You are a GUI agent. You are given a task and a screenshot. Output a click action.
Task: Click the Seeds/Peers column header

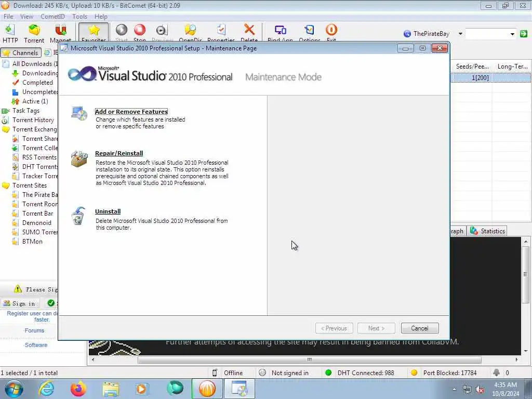[x=472, y=66]
